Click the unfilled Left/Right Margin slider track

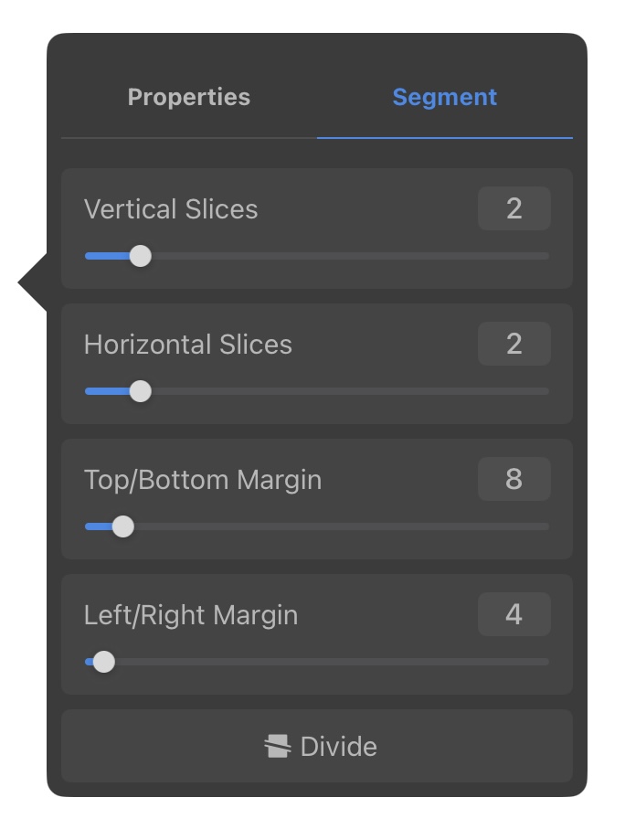(x=332, y=662)
